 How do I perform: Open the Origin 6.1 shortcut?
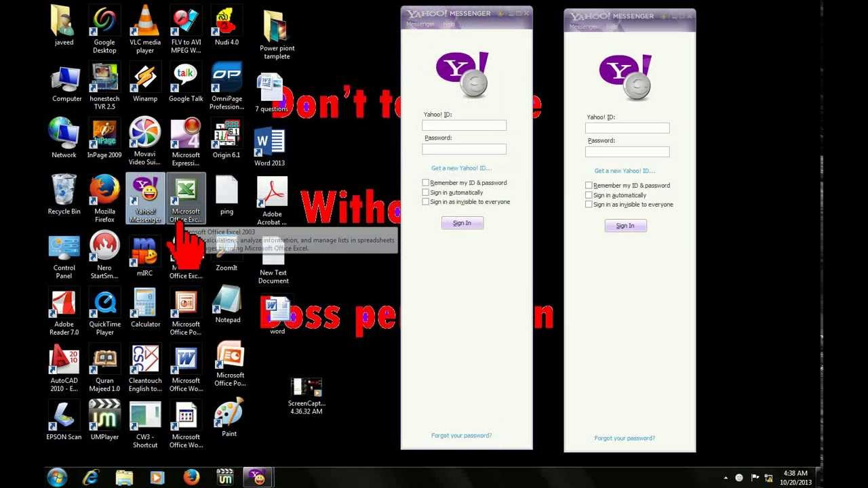click(226, 138)
